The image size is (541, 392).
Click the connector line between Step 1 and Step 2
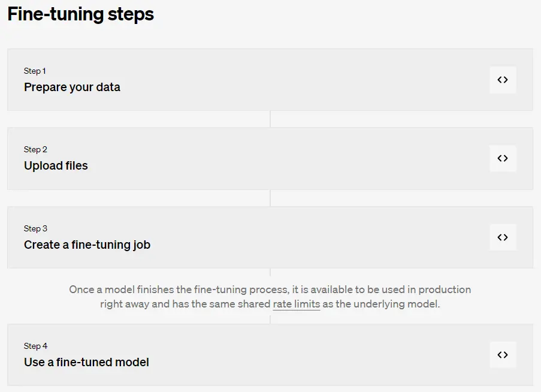point(270,119)
